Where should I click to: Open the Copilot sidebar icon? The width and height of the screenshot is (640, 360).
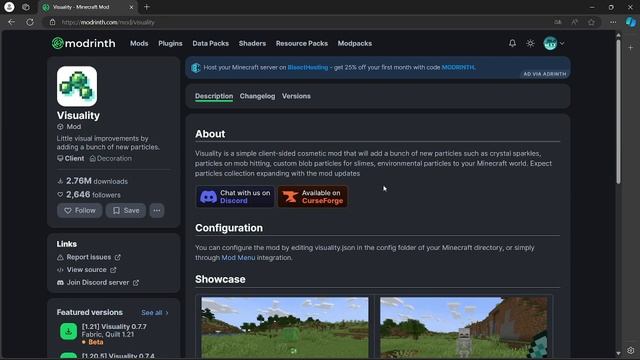click(631, 22)
